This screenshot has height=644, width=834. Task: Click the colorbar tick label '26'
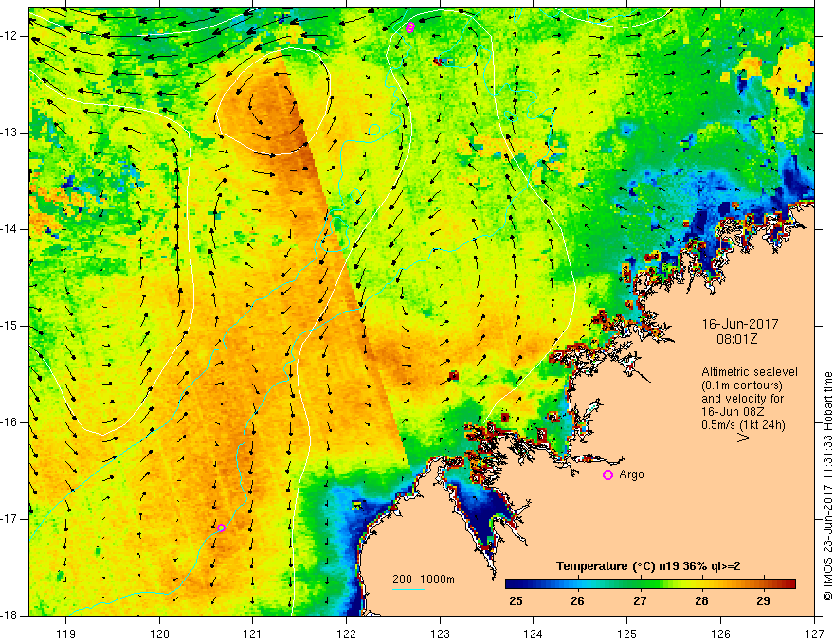(577, 601)
